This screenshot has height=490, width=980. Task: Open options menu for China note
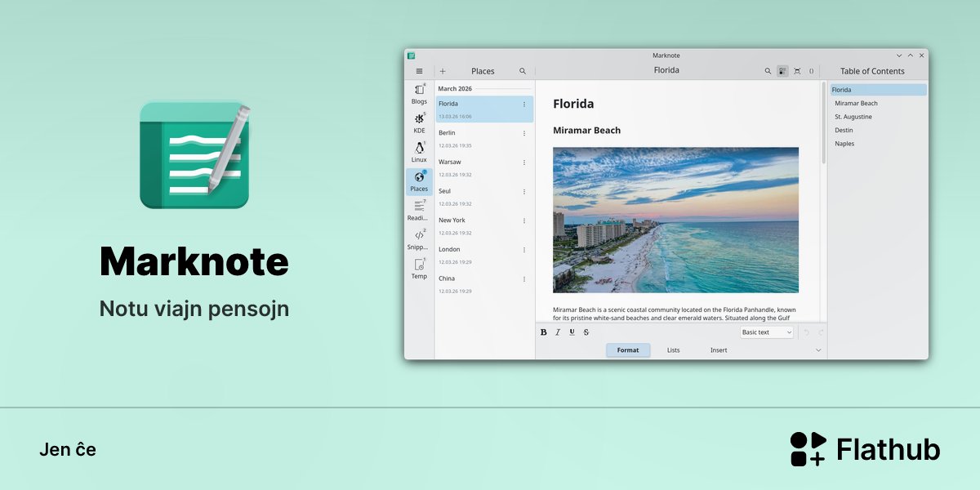pos(524,279)
